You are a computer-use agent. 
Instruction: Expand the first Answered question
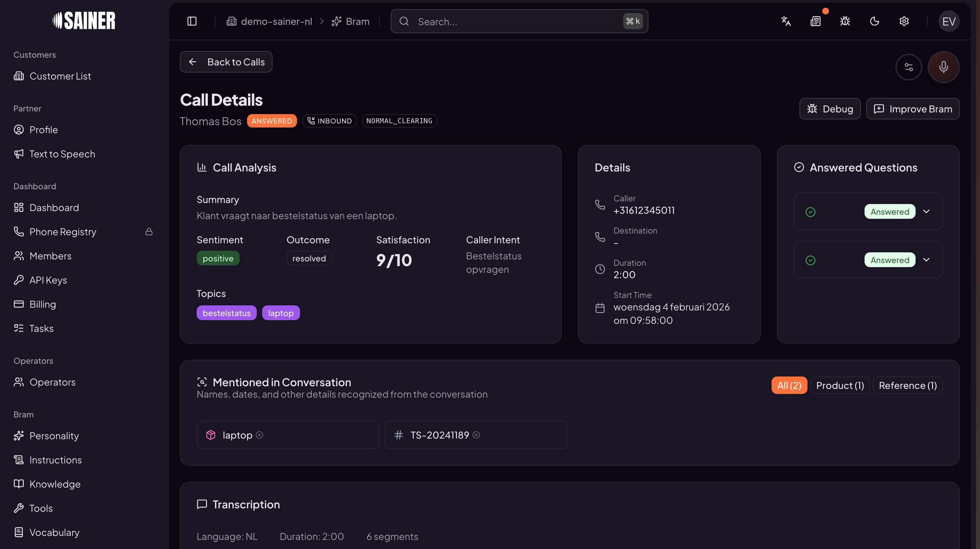926,211
